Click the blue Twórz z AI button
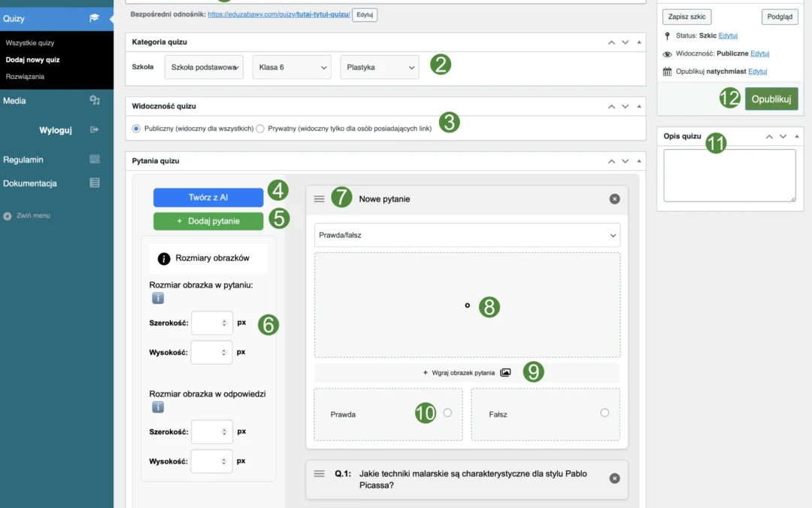Image resolution: width=812 pixels, height=508 pixels. 208,197
